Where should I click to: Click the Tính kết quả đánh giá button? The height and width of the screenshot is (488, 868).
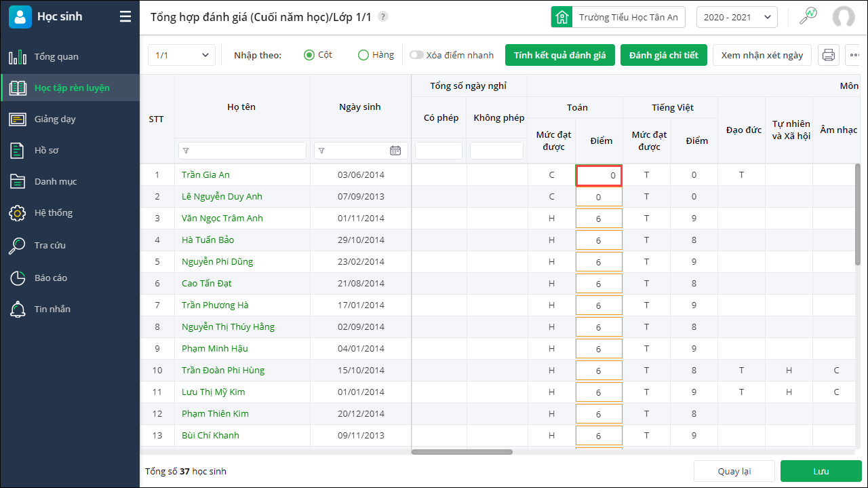[559, 55]
